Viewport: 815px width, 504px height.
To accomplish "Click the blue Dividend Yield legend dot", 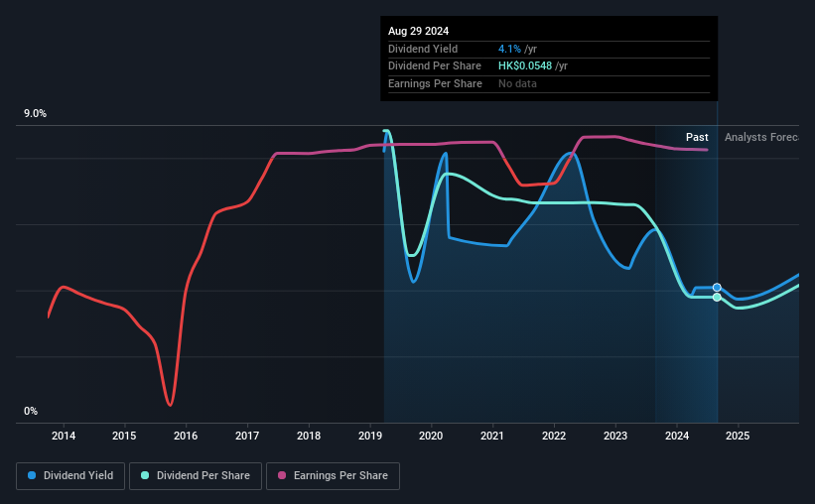I will coord(32,475).
